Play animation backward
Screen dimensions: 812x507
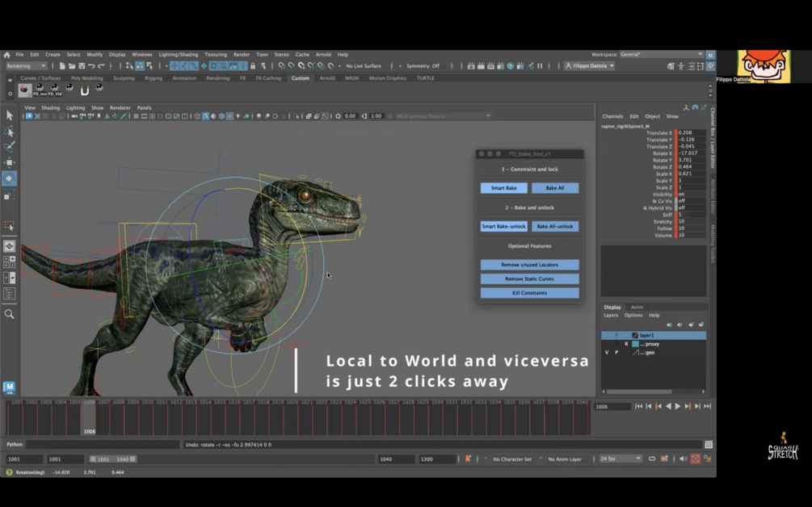point(668,406)
